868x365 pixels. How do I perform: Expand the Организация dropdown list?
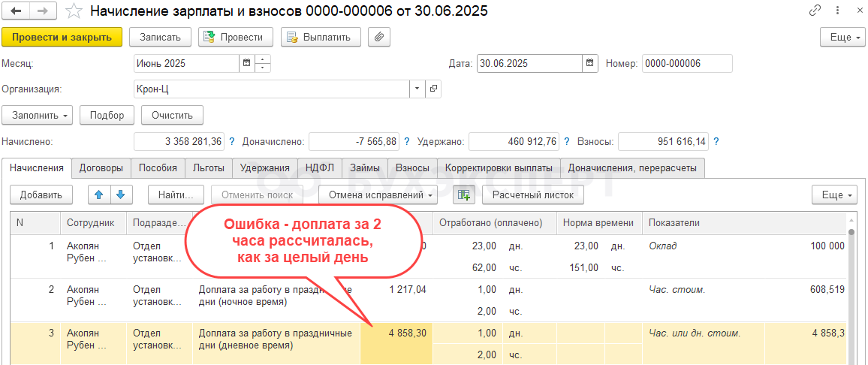[x=417, y=89]
